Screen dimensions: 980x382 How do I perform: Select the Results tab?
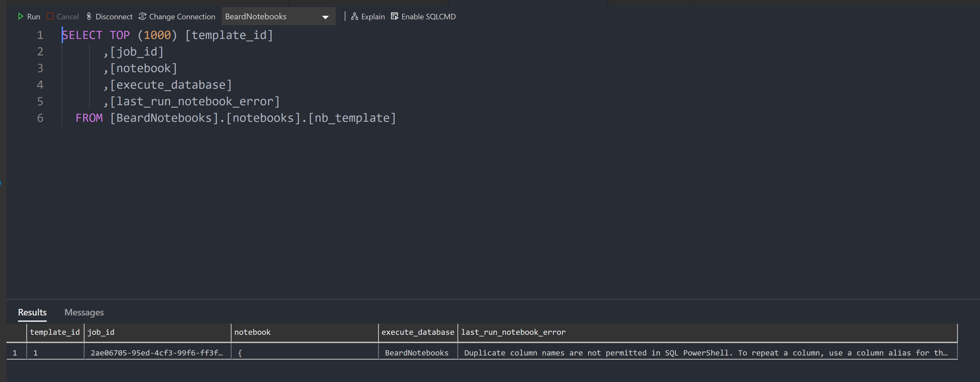32,312
